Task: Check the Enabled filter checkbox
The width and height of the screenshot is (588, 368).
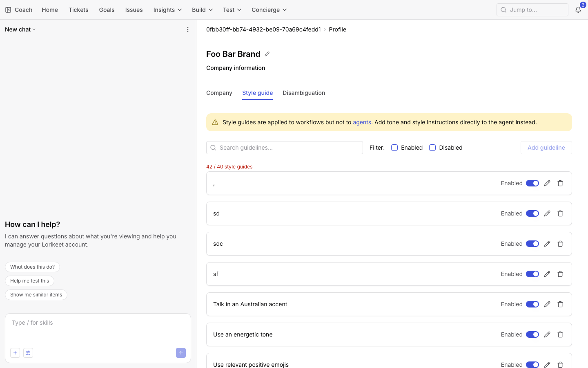Action: pos(394,148)
